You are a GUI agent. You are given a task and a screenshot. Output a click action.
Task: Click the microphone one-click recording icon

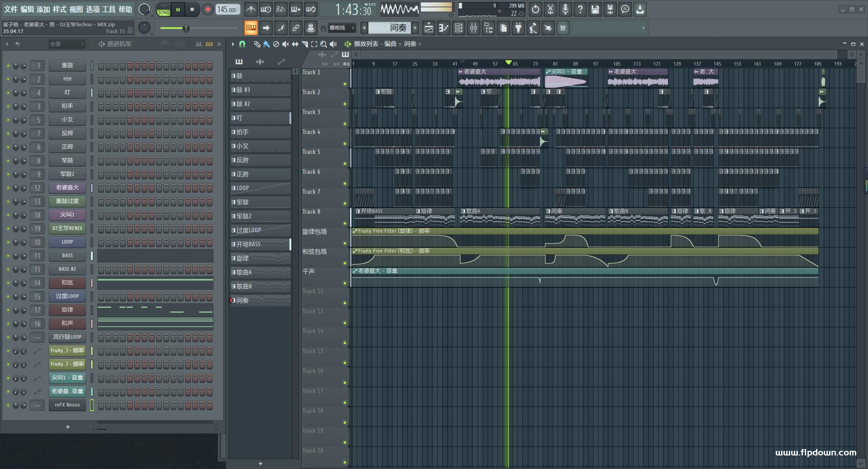565,9
